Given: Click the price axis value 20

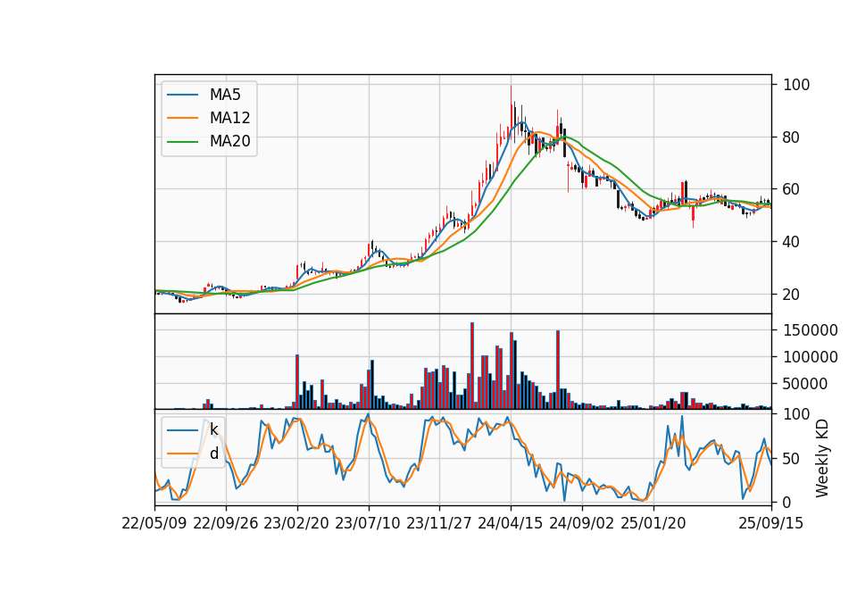Looking at the screenshot, I should (792, 294).
